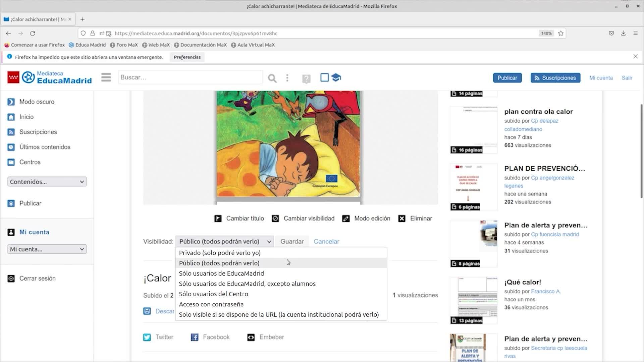Viewport: 644px width, 362px height.
Task: Expand the Mi cuenta... dropdown in sidebar
Action: [47, 249]
